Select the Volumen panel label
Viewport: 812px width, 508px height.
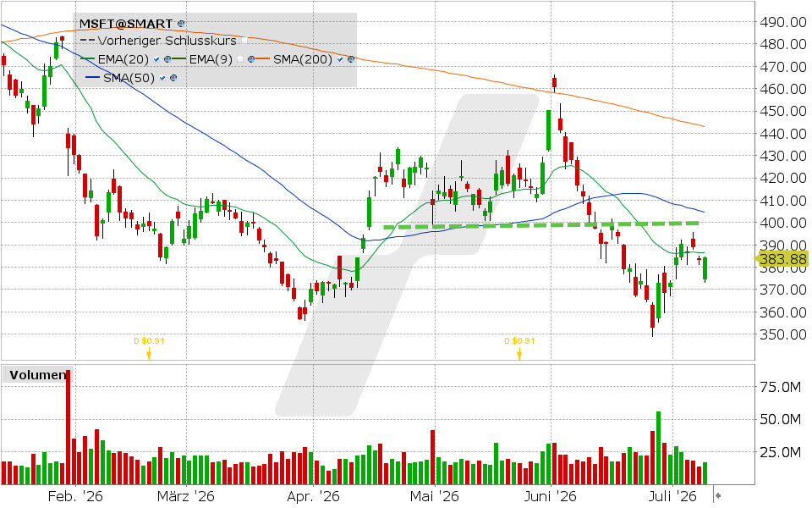tap(37, 375)
